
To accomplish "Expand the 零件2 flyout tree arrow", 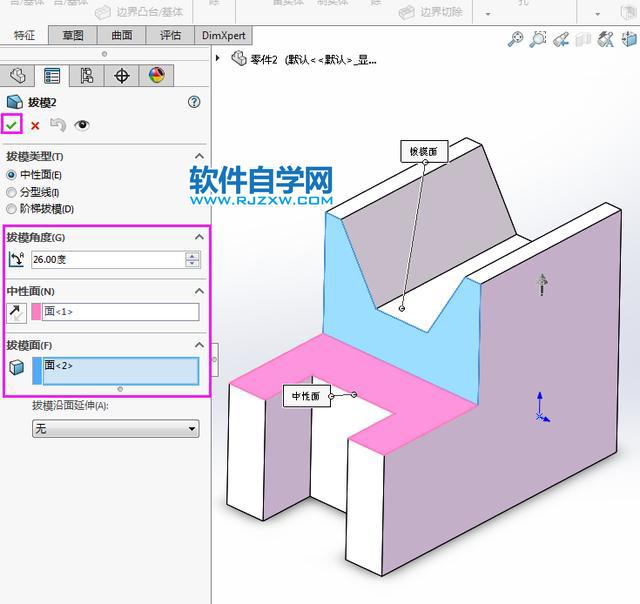I will [x=218, y=58].
